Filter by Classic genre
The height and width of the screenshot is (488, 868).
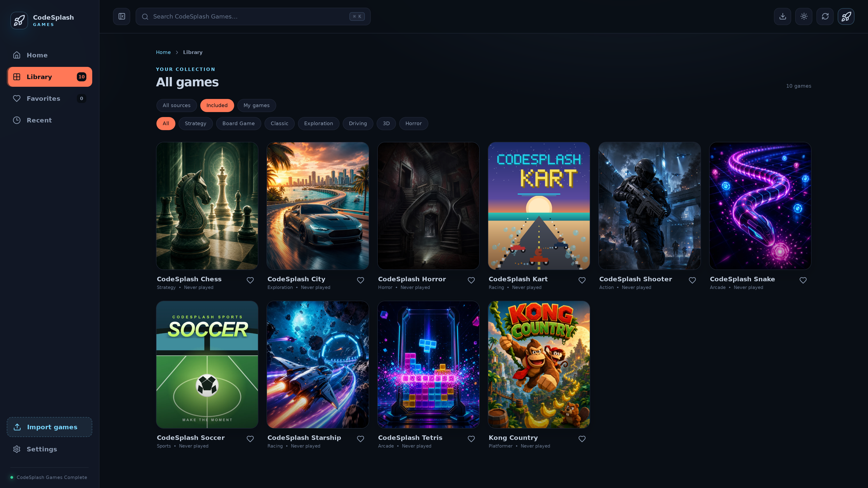pyautogui.click(x=279, y=124)
